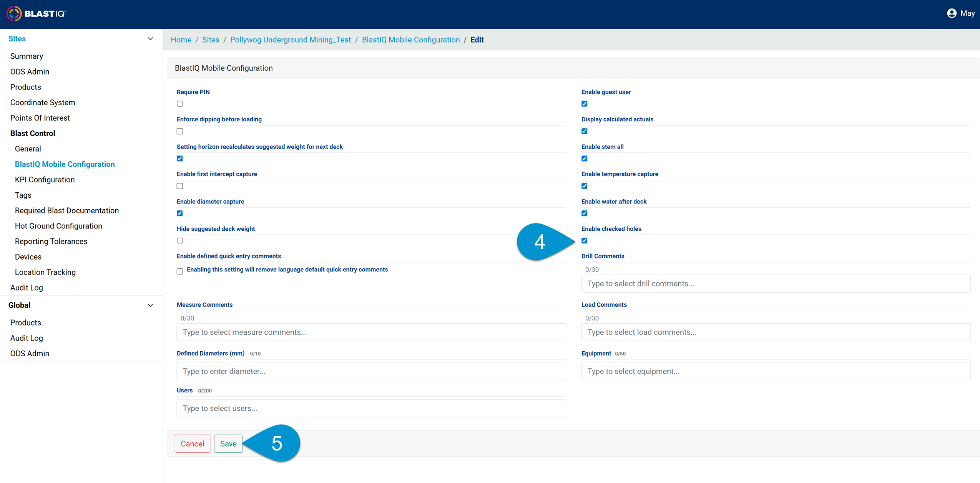Toggle Enable checked holes checkbox
The height and width of the screenshot is (483, 980).
585,241
